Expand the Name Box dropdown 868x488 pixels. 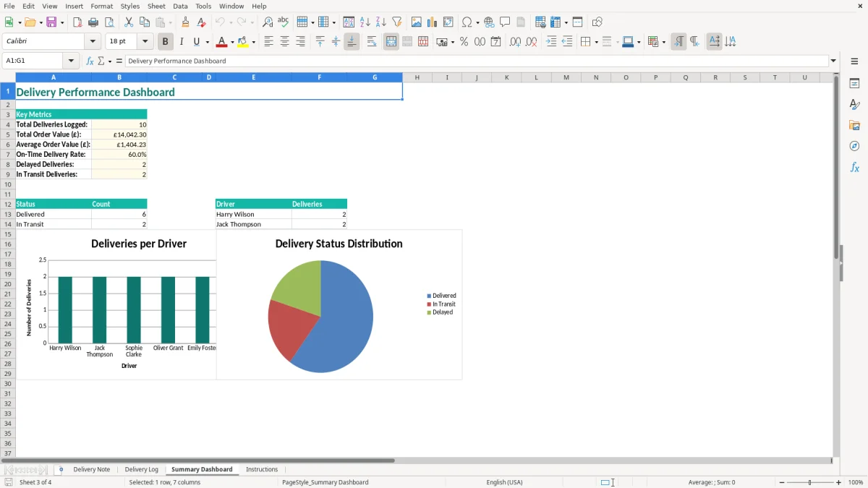click(72, 61)
